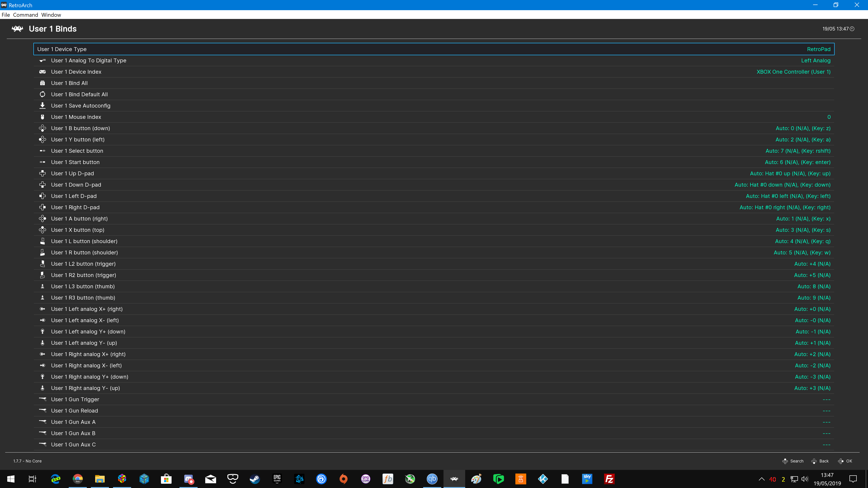Select User 1 Right analog Y+ (down) row
Viewport: 868px width, 488px height.
[434, 377]
